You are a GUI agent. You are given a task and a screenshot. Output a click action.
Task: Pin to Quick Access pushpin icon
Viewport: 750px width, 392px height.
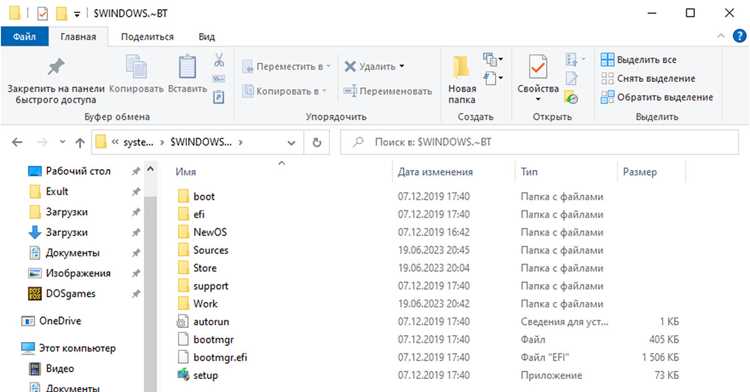click(56, 66)
